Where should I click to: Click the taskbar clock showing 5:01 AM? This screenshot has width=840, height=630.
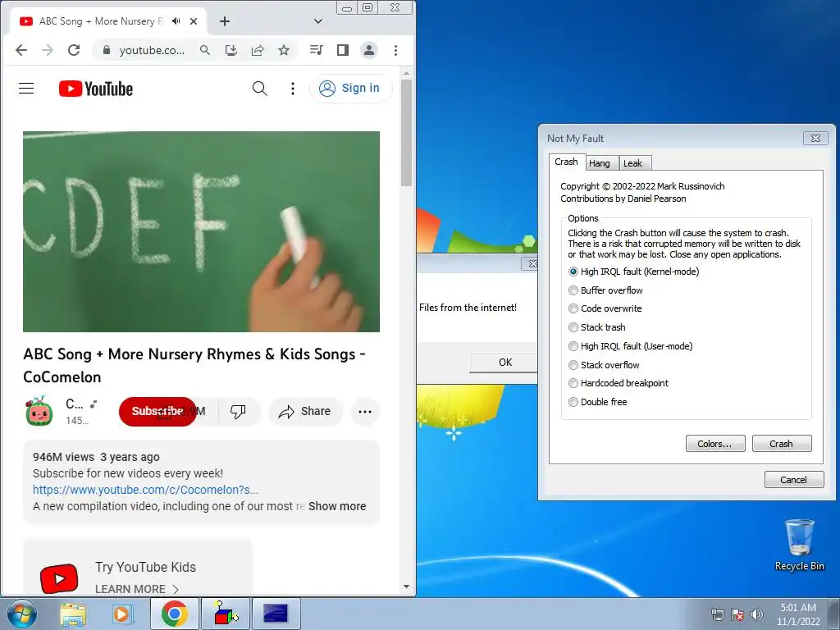tap(798, 614)
